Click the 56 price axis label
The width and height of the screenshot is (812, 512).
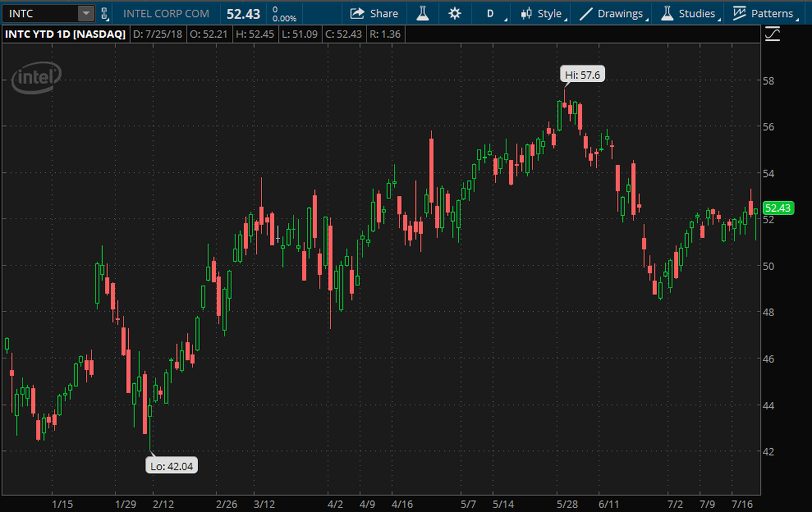click(x=768, y=126)
